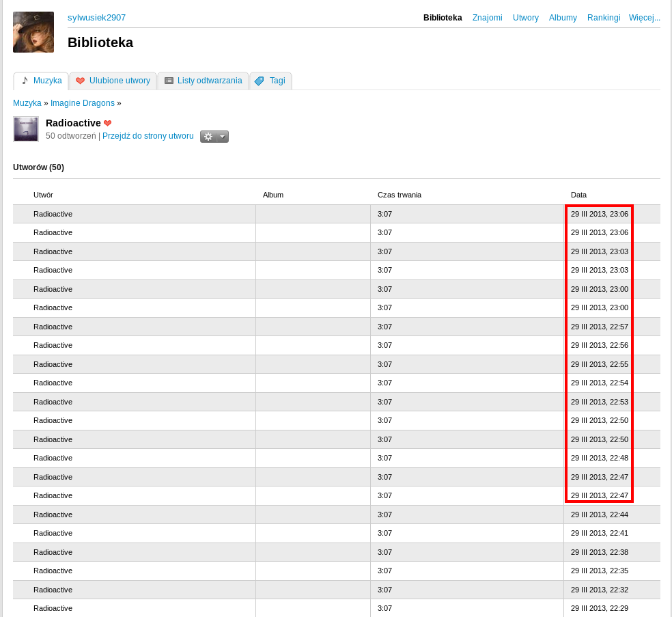This screenshot has height=617, width=672.
Task: Open the Radioactive album cover thumbnail
Action: tap(26, 129)
